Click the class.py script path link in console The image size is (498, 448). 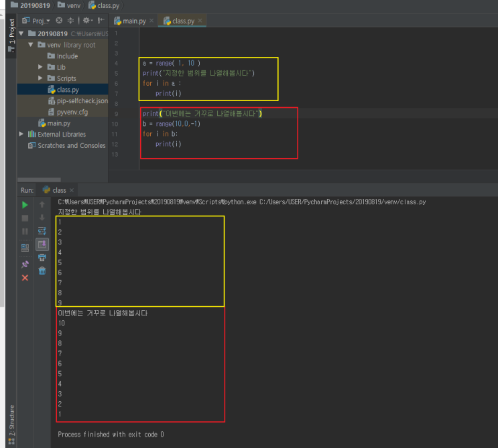point(343,202)
